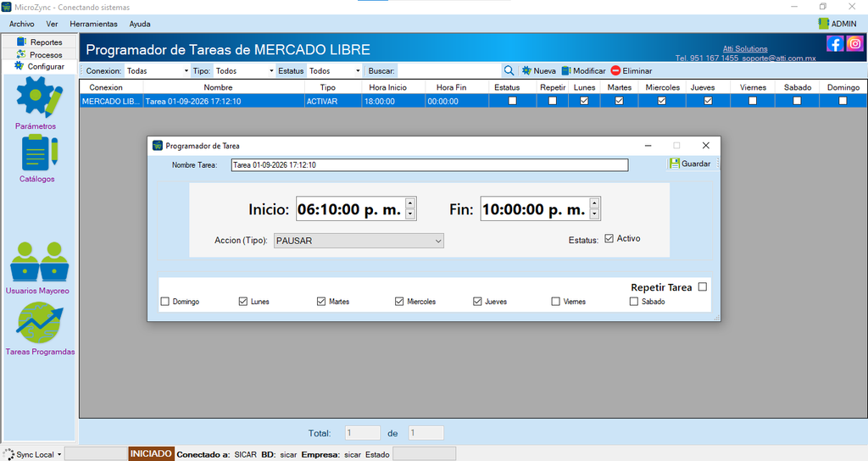Open the Estatus dropdown filter

(x=334, y=71)
